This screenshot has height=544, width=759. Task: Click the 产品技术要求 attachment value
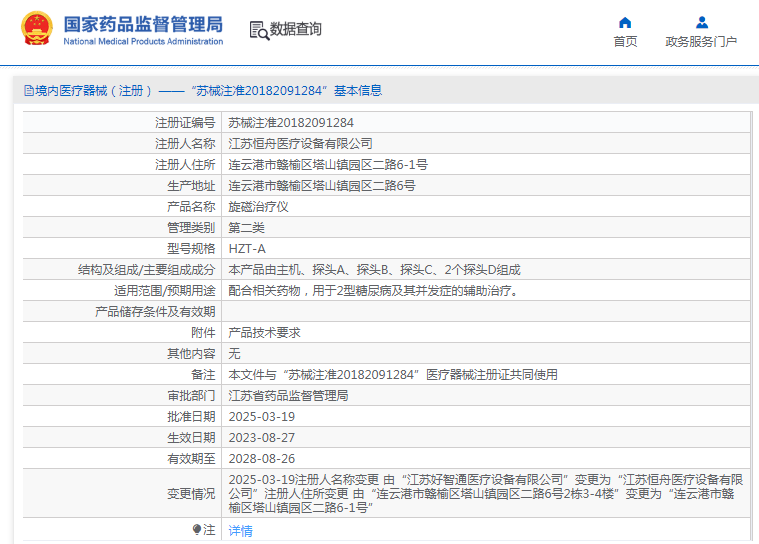click(x=264, y=333)
